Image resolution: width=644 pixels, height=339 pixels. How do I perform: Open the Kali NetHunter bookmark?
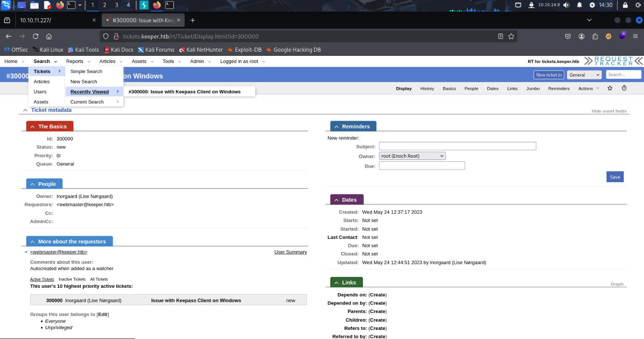(201, 49)
